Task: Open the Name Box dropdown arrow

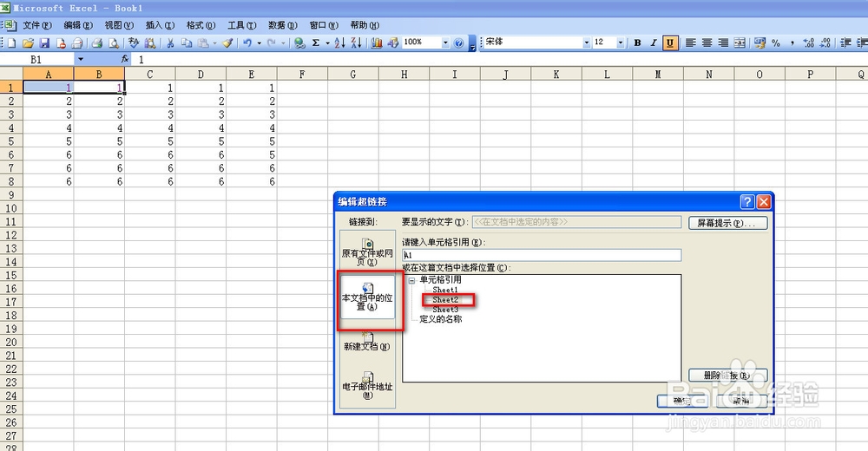Action: (x=80, y=59)
